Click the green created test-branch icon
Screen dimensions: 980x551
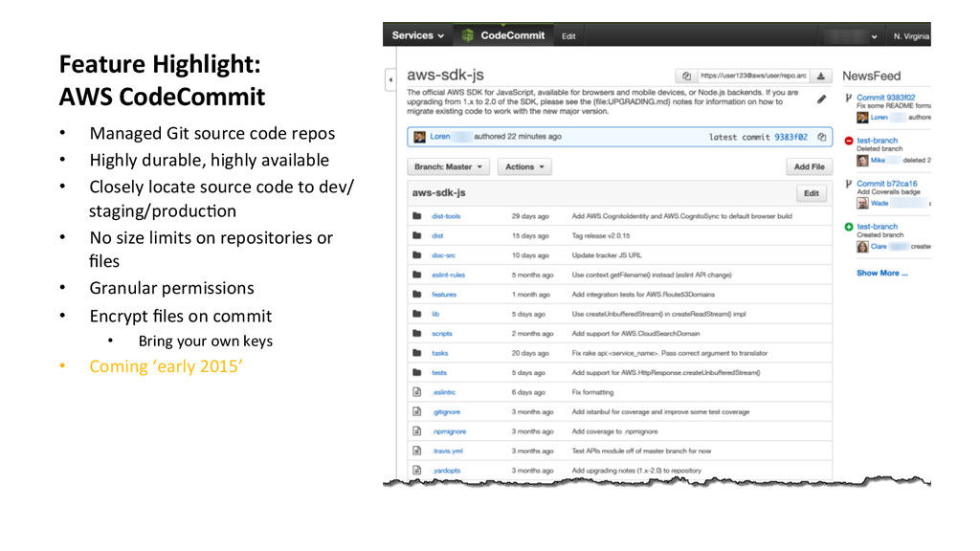coord(848,227)
